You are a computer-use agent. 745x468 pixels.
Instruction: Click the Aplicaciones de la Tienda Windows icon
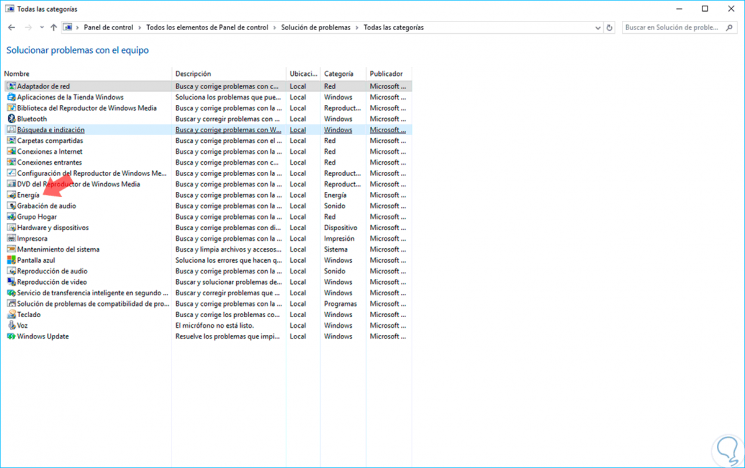tap(11, 97)
